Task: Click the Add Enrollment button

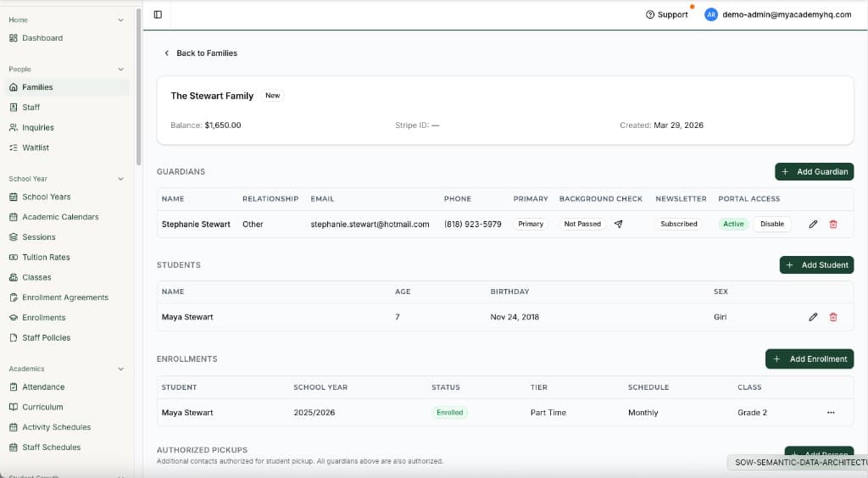Action: click(810, 359)
